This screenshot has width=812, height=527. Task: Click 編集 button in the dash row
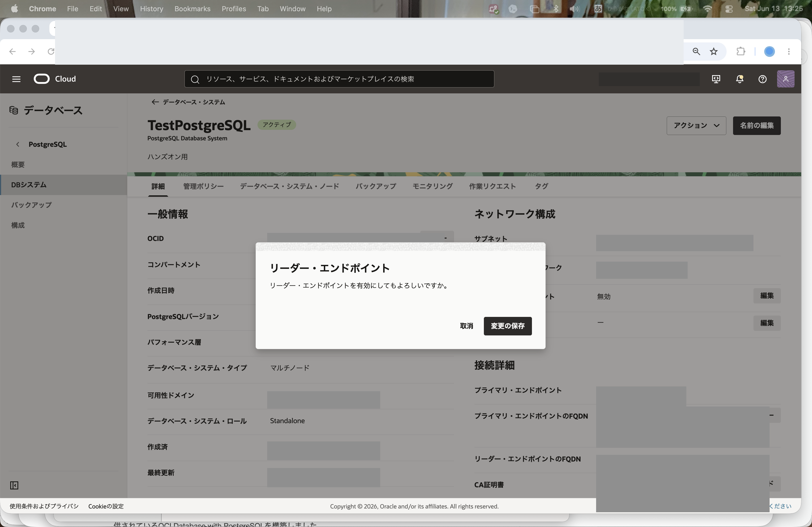pyautogui.click(x=767, y=323)
